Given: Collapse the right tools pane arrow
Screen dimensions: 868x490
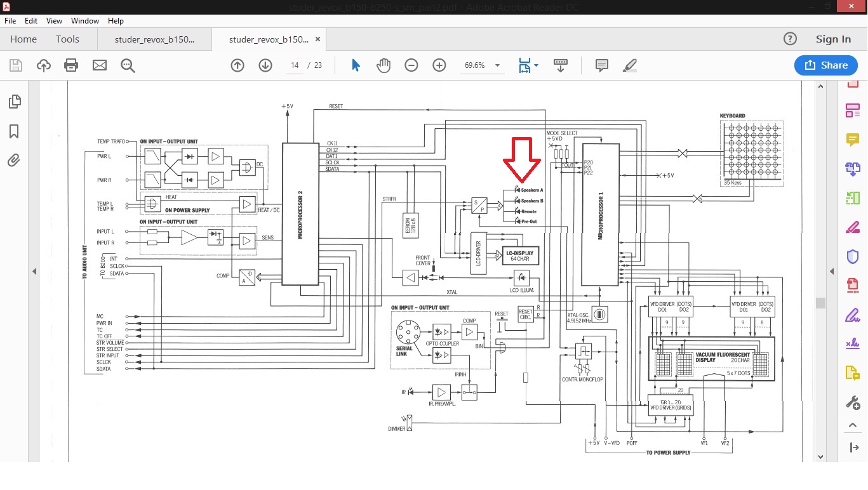Looking at the screenshot, I should 832,272.
